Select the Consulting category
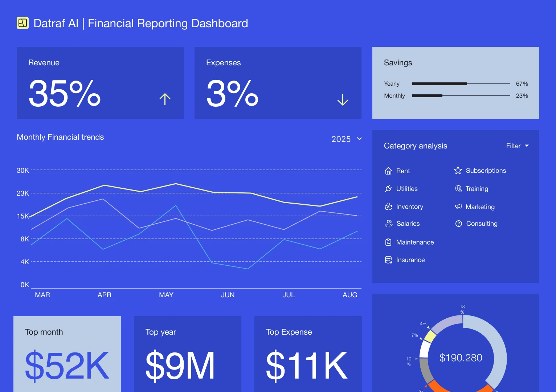556x392 pixels. tap(477, 224)
